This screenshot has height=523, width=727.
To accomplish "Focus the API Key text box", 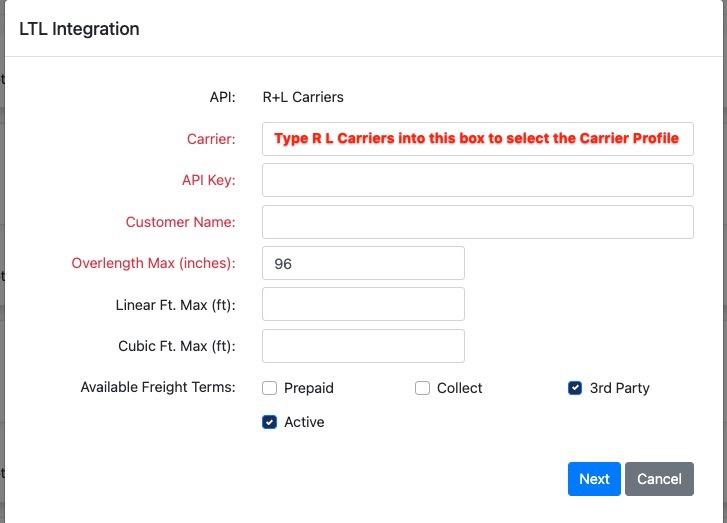I will [x=477, y=180].
